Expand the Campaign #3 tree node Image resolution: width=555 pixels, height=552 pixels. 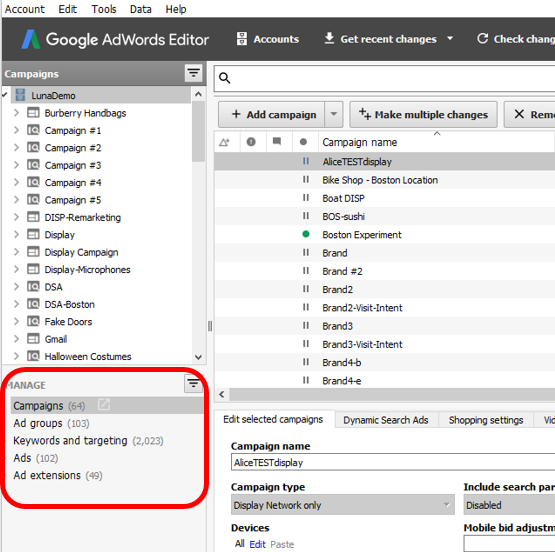(16, 165)
